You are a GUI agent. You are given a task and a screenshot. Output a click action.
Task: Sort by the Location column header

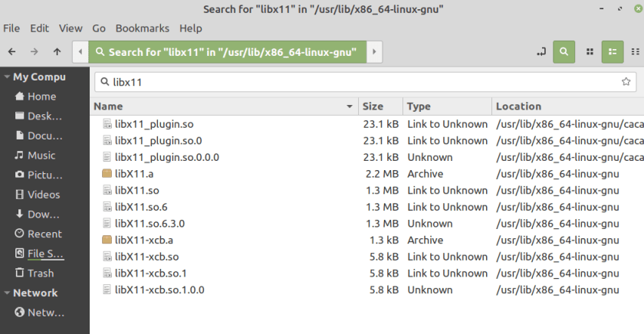(x=568, y=106)
